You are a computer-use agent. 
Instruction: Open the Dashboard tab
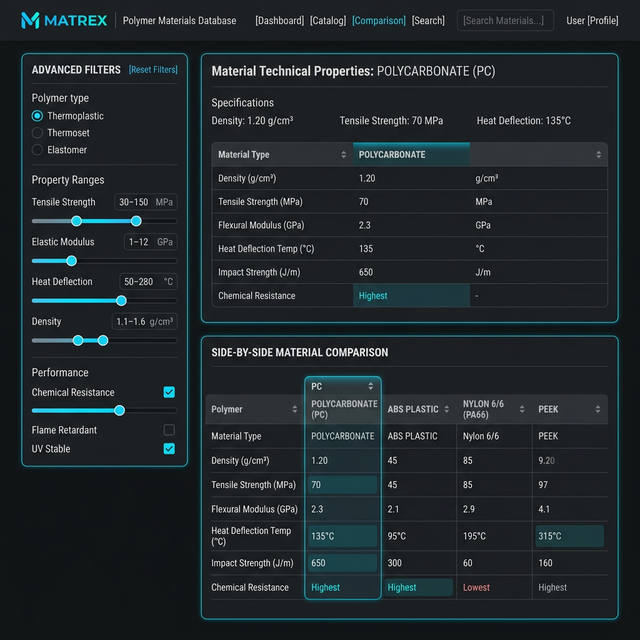(x=280, y=20)
